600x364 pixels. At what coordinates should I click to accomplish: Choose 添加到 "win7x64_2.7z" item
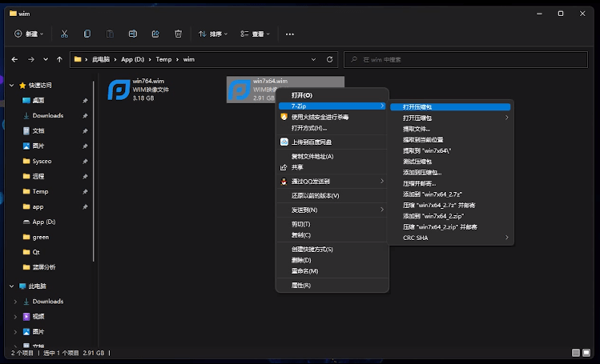450,194
